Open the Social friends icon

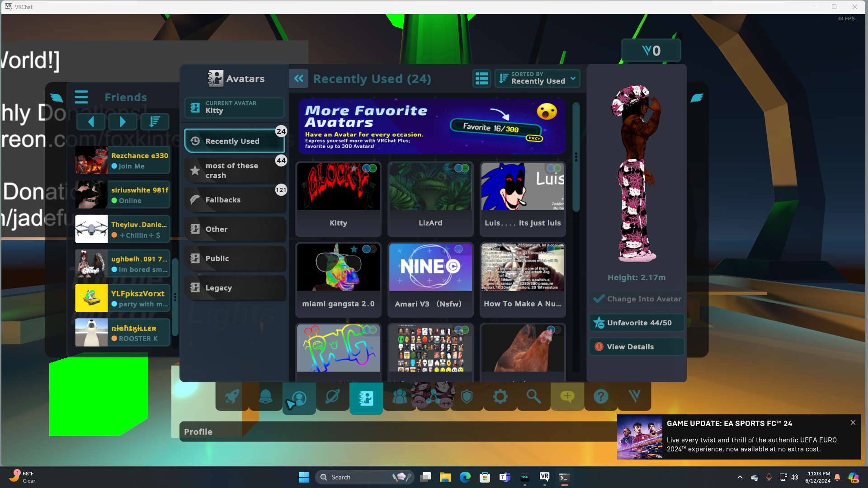[400, 397]
